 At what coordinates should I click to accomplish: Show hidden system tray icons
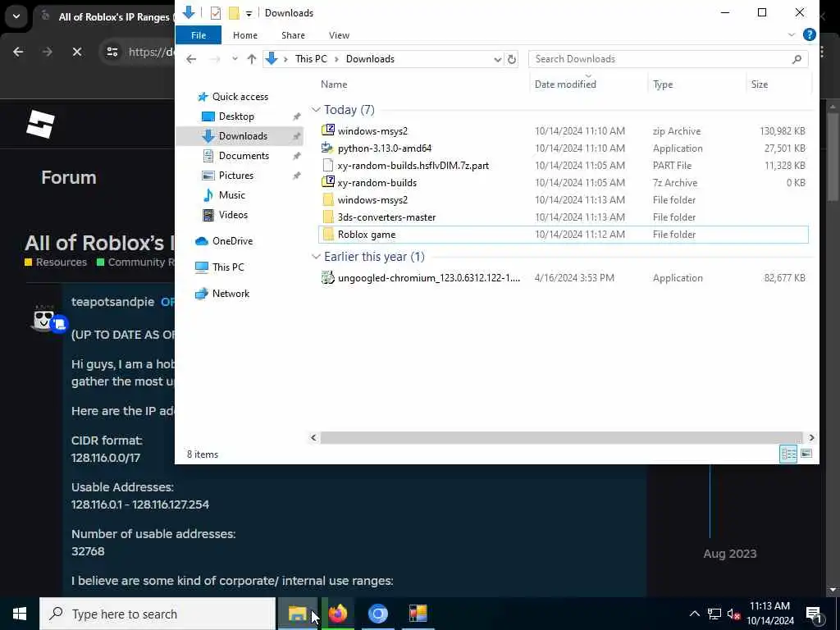694,614
